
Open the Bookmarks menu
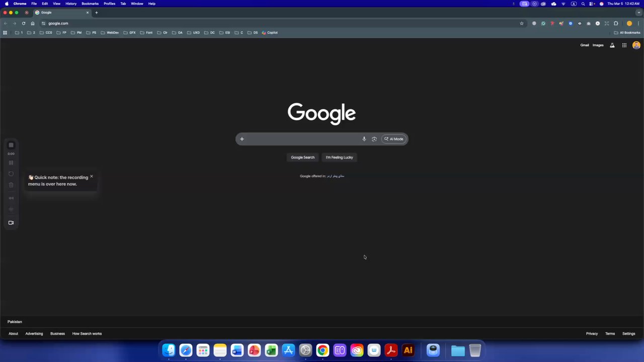pos(90,4)
